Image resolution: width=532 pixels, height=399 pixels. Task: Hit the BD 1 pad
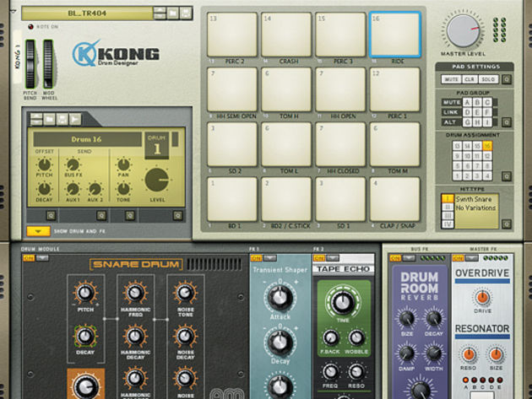pyautogui.click(x=232, y=199)
